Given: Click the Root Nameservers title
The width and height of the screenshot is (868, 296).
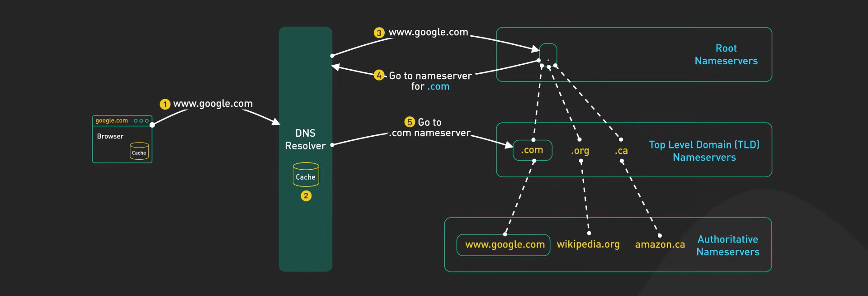Looking at the screenshot, I should (x=726, y=54).
